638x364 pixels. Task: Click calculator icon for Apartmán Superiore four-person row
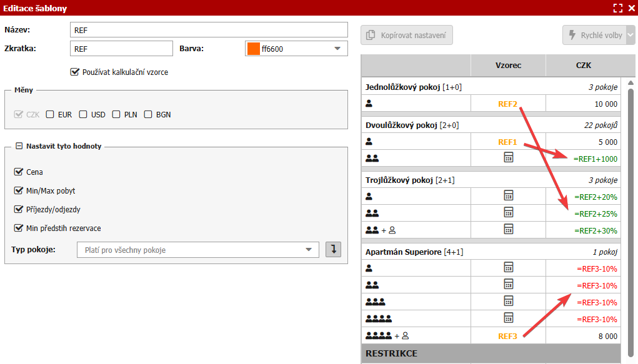pyautogui.click(x=508, y=318)
